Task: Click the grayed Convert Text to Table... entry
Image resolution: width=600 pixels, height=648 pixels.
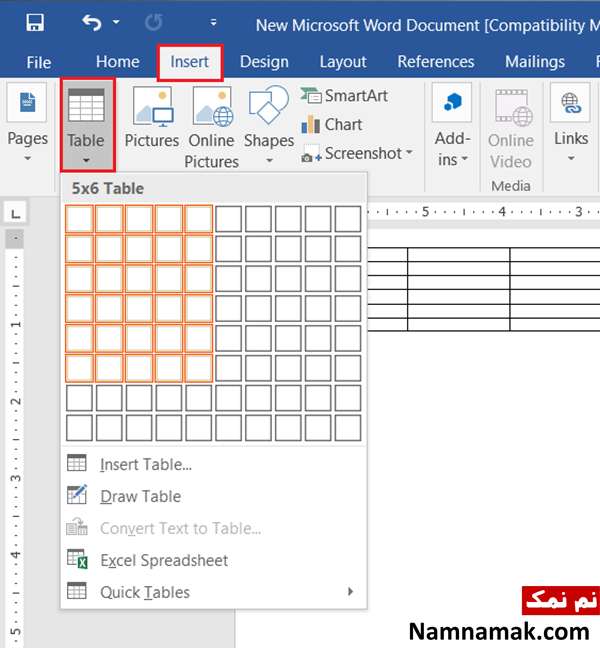Action: [x=214, y=528]
